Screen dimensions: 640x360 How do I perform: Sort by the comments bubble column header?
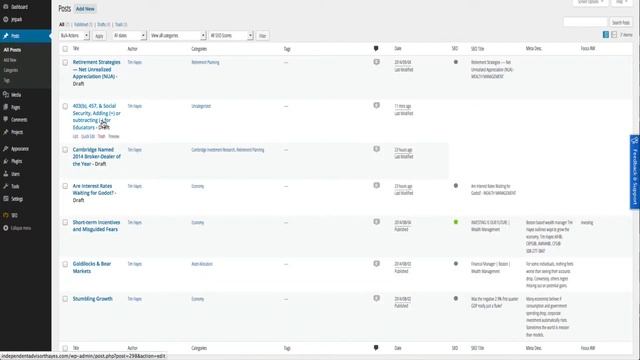[x=376, y=49]
